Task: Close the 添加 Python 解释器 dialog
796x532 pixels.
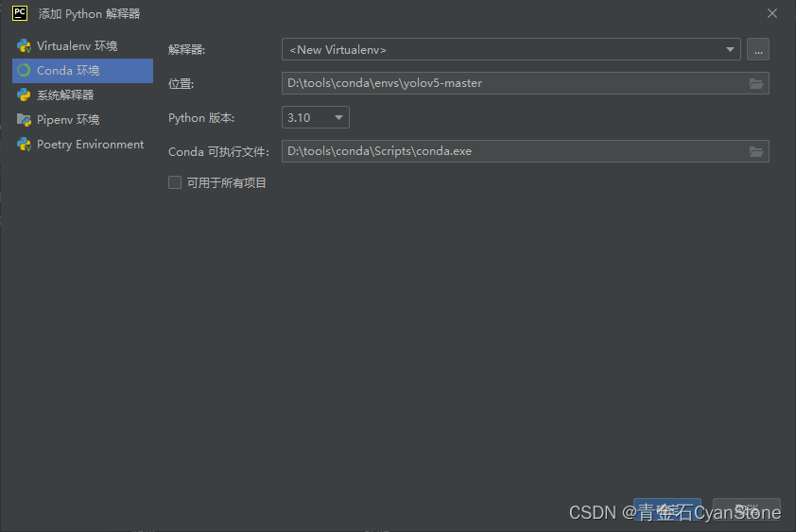Action: tap(772, 14)
